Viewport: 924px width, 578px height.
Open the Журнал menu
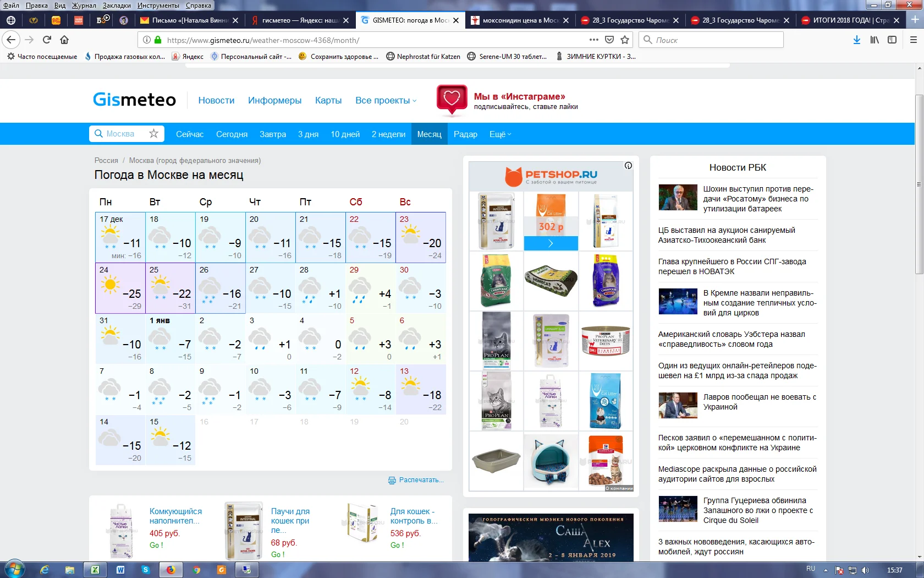point(84,6)
